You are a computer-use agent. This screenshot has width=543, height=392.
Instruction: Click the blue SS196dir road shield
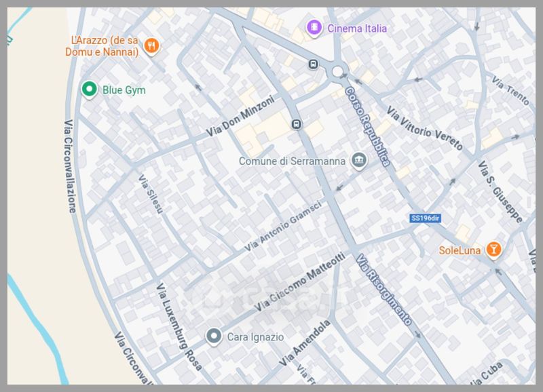[426, 218]
